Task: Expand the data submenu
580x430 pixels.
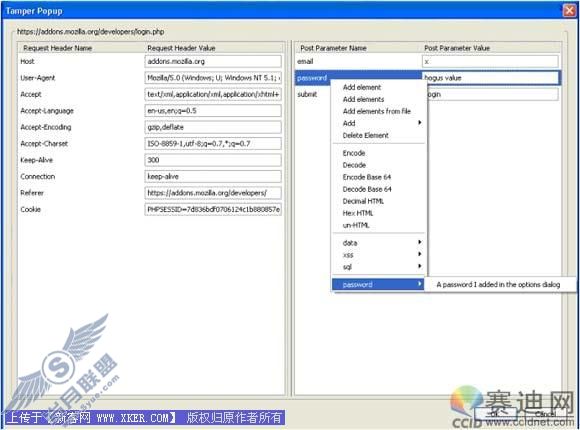Action: (x=378, y=243)
